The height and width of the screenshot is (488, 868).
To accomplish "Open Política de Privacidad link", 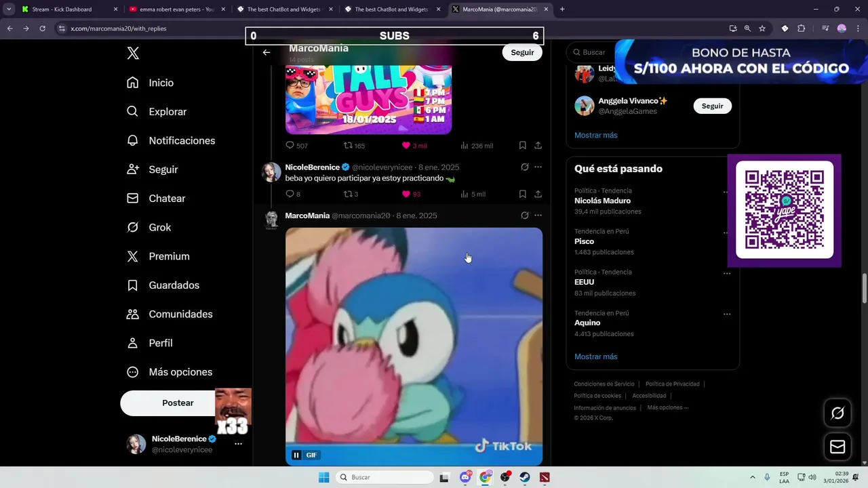I will [x=672, y=384].
